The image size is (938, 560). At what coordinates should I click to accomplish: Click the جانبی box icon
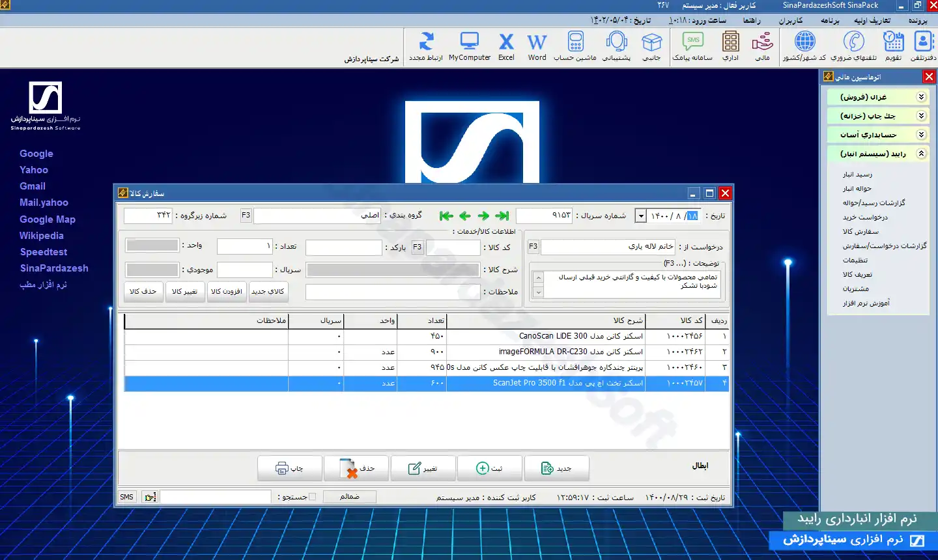(x=651, y=46)
